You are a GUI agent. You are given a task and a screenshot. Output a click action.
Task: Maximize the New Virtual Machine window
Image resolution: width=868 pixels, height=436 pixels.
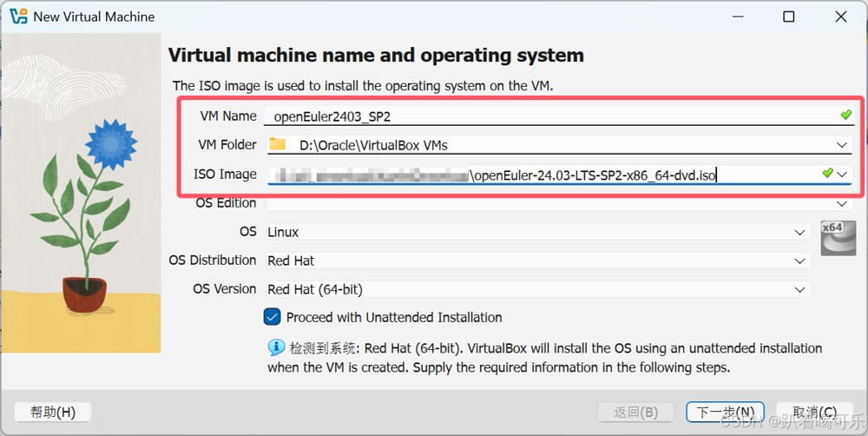pos(788,17)
